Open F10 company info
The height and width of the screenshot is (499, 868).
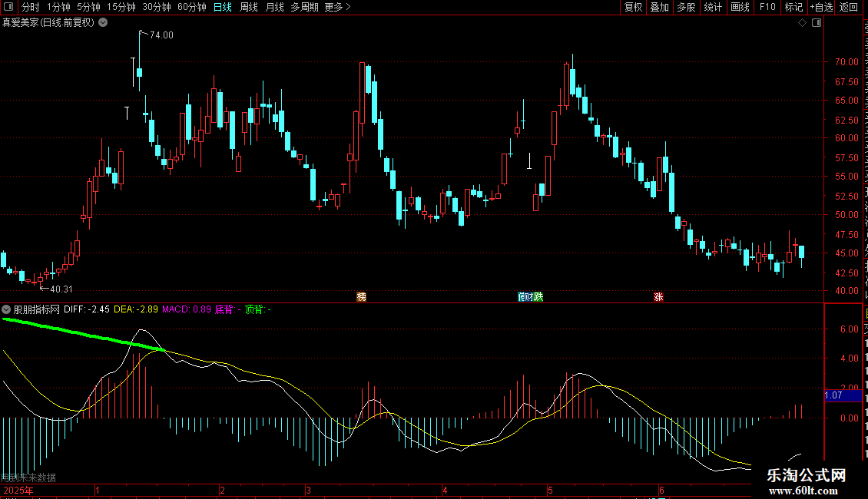tap(767, 7)
